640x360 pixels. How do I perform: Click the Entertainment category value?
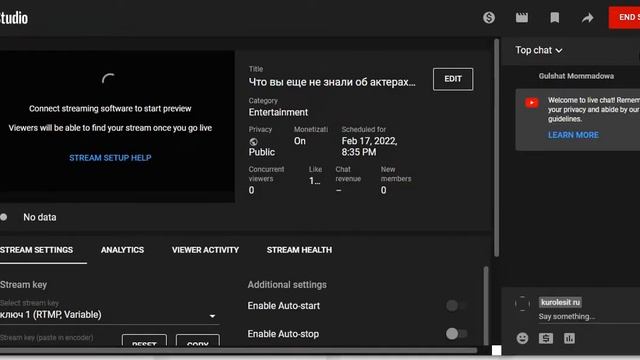point(278,112)
